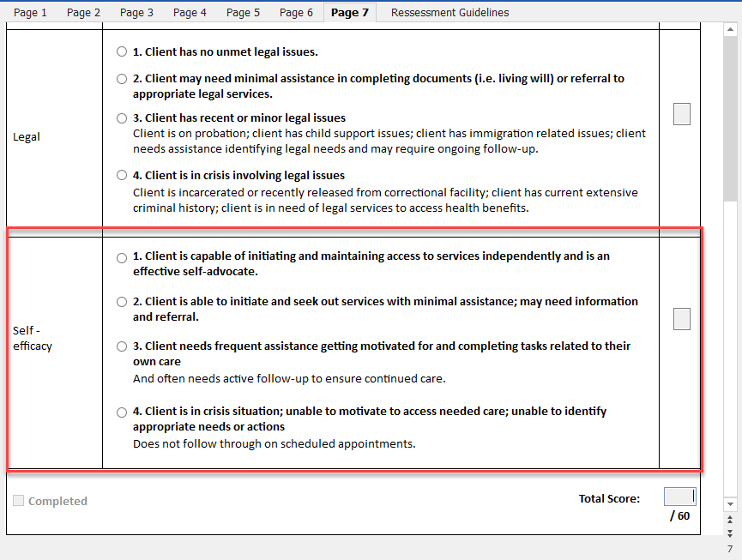Mark the Completed checkbox

click(x=18, y=501)
